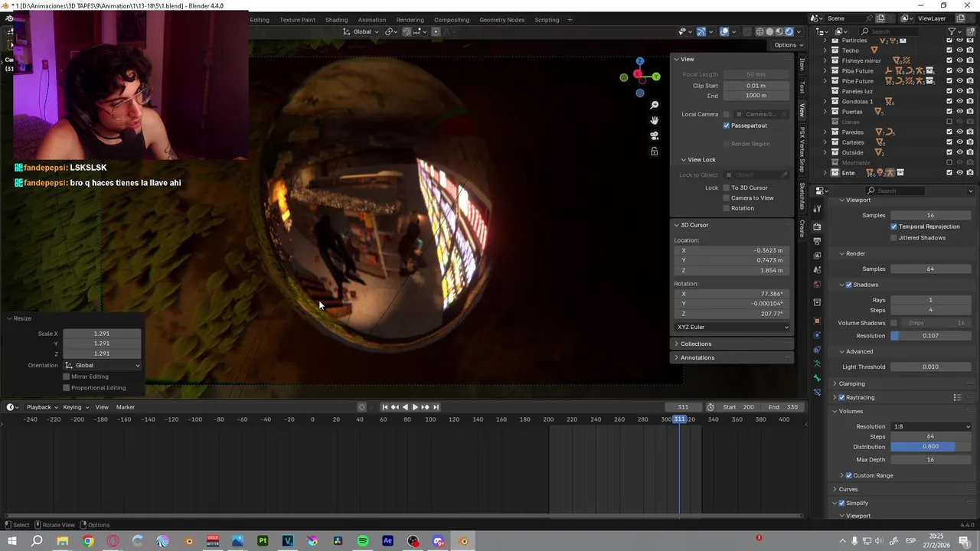
Task: Expand the Fisheye mirror collection
Action: coord(825,60)
